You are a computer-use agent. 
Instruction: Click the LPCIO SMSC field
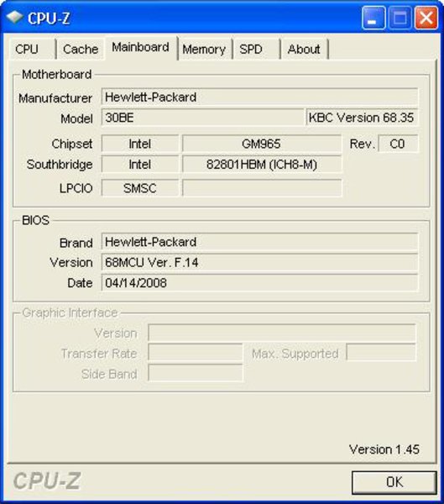pos(140,188)
